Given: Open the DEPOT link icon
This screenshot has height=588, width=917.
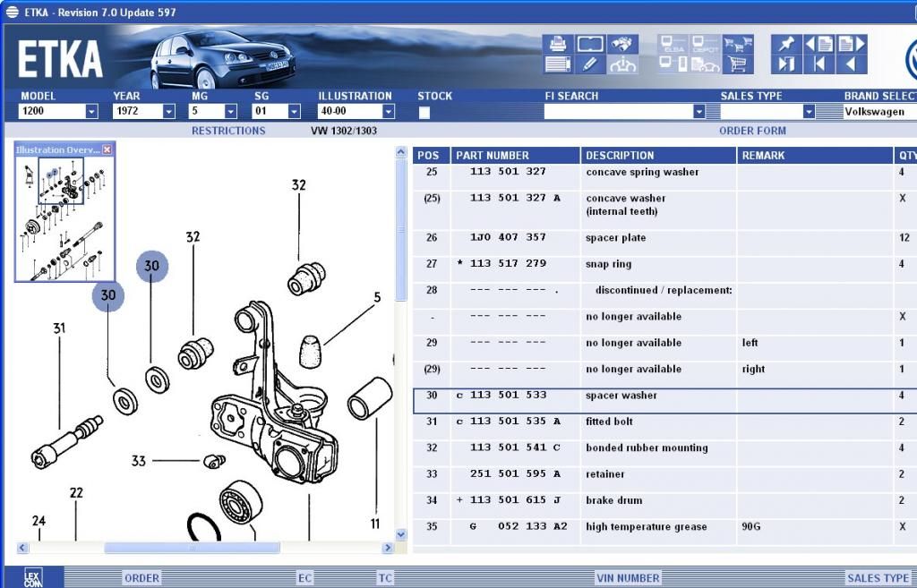Looking at the screenshot, I should click(x=706, y=44).
